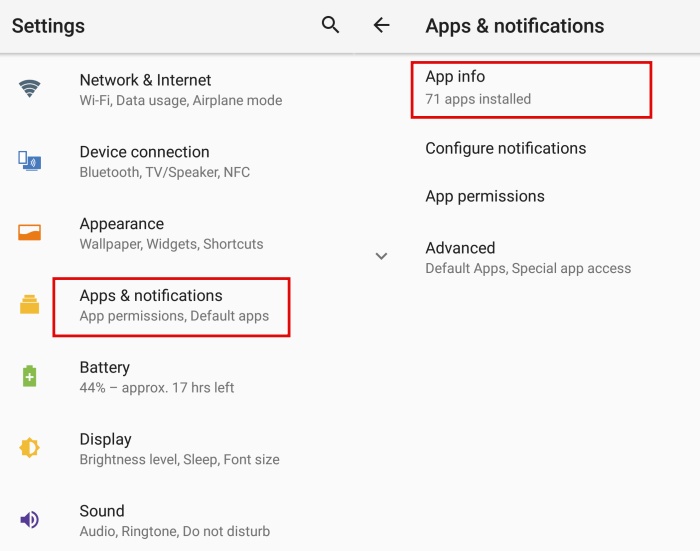Click 'Brightness level, Sleep, Font size' text
The width and height of the screenshot is (700, 551).
pyautogui.click(x=179, y=459)
